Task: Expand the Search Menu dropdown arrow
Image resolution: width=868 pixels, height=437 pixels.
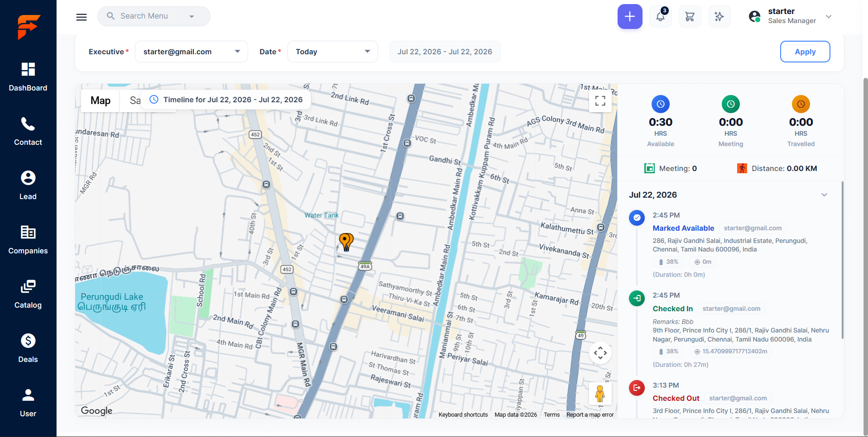Action: [x=192, y=16]
